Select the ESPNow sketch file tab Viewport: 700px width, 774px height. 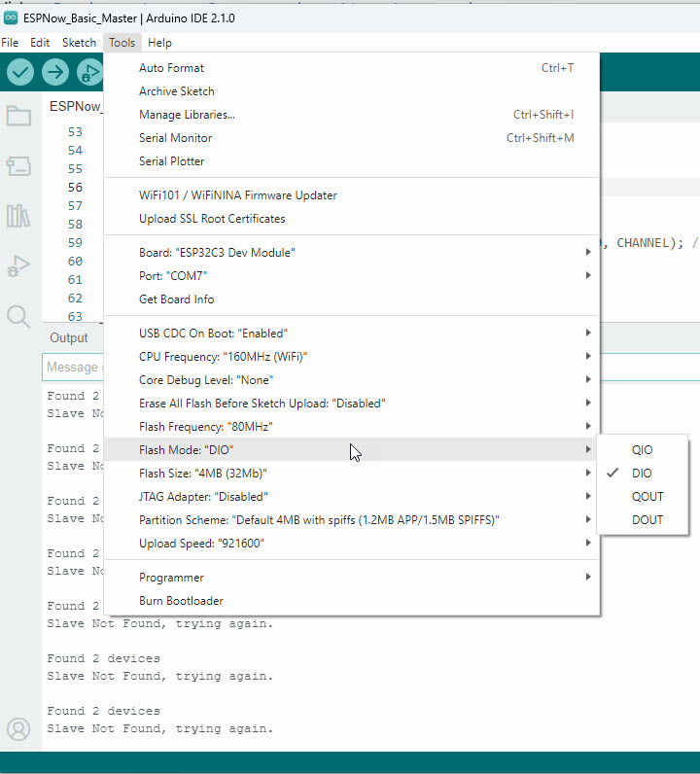[x=75, y=106]
